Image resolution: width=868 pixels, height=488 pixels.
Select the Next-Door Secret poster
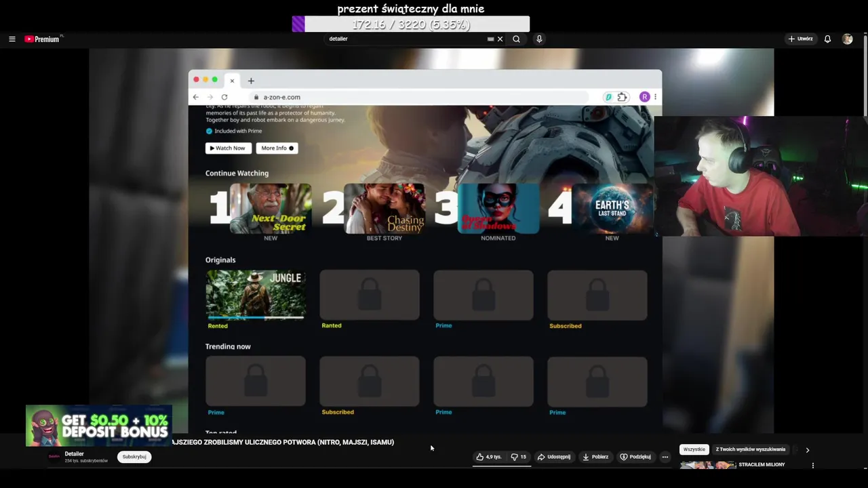pyautogui.click(x=271, y=209)
